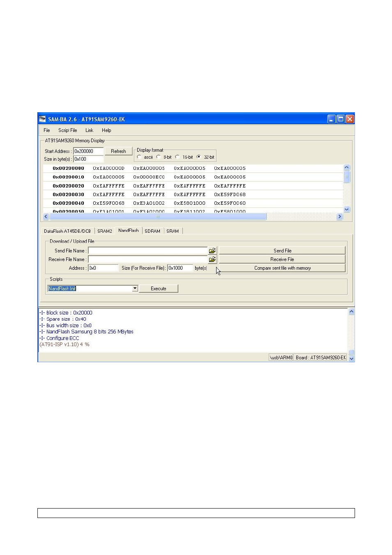Click memory value 0xE3A01002
392x555 pixels.
149,203
